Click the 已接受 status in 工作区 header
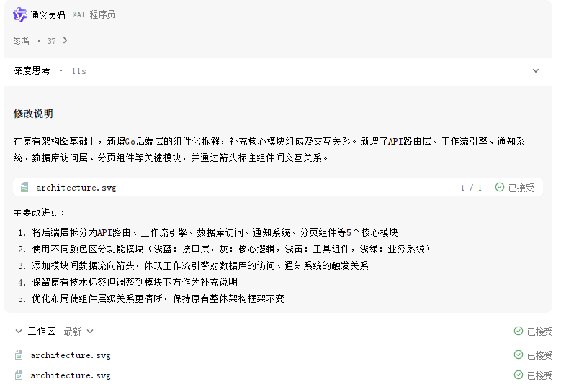The image size is (561, 392). tap(539, 332)
